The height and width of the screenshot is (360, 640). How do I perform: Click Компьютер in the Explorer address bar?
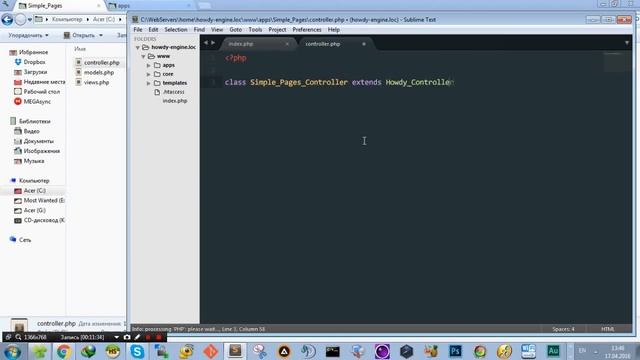[67, 19]
